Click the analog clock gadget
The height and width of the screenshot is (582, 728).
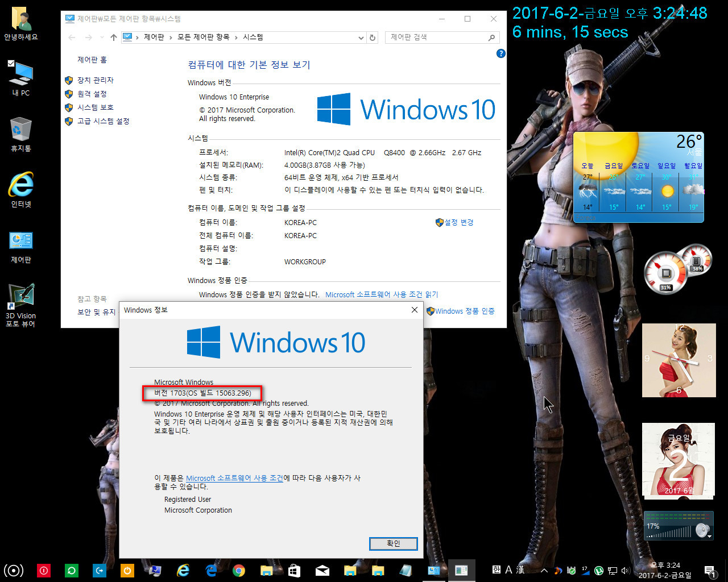coord(679,360)
